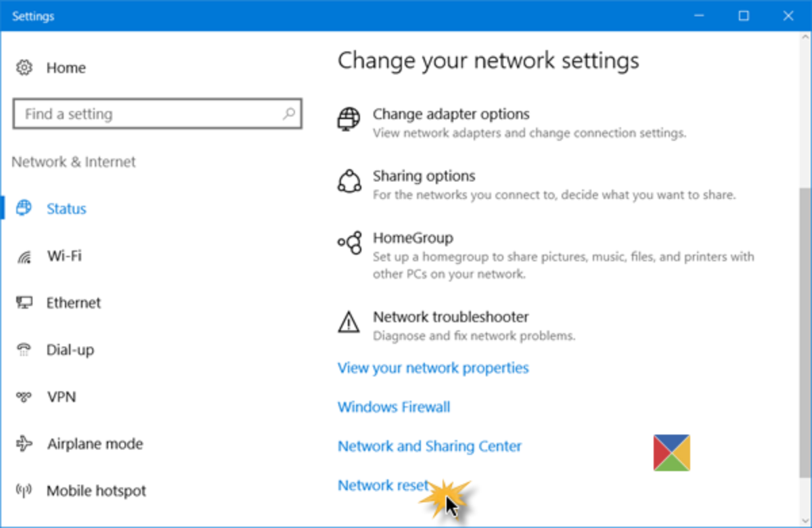Click the Network reset link
812x528 pixels.
click(x=383, y=485)
